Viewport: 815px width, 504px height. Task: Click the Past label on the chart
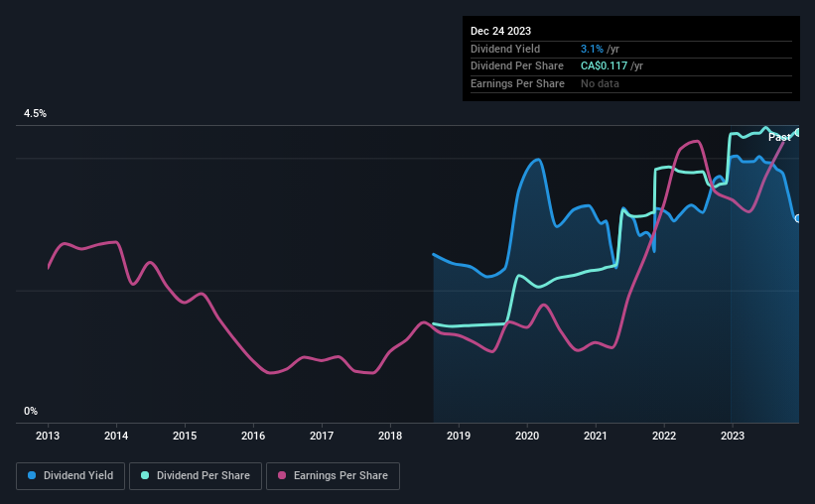click(779, 137)
